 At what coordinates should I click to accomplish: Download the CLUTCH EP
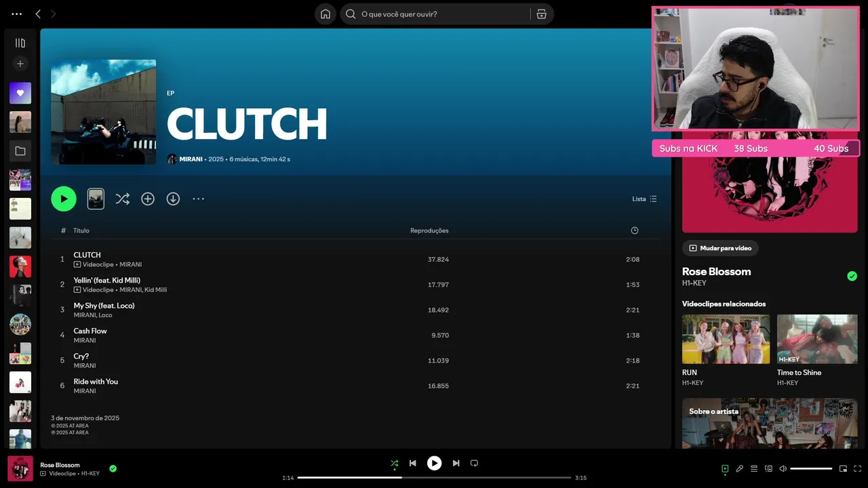click(x=173, y=199)
